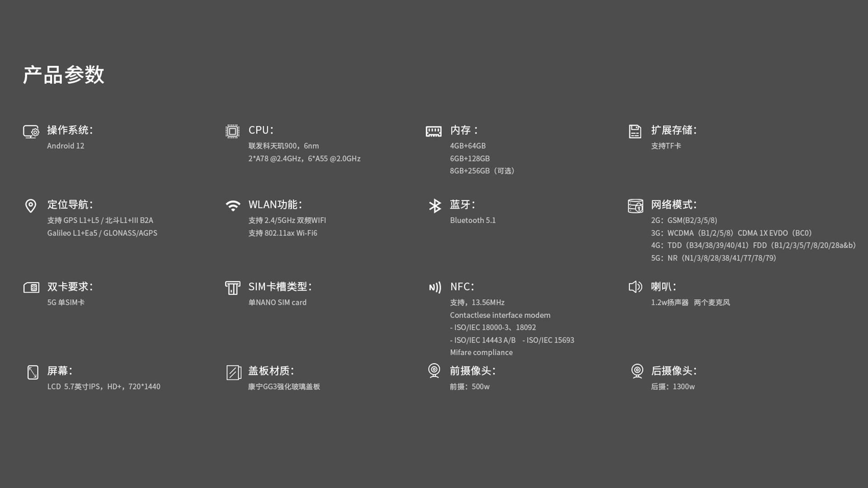Click the CPU chip icon
Screen dimensions: 868x488
pos(232,131)
